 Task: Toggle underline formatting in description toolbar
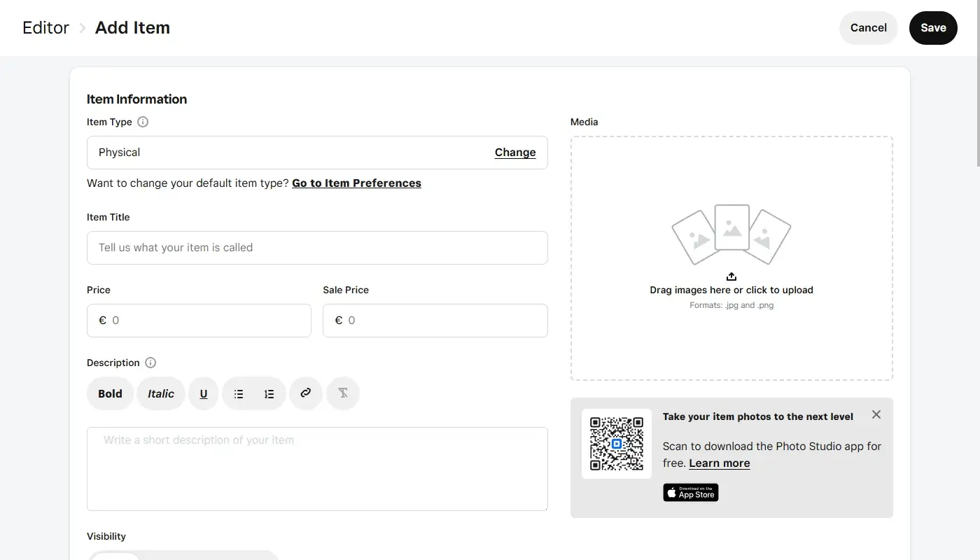point(204,393)
